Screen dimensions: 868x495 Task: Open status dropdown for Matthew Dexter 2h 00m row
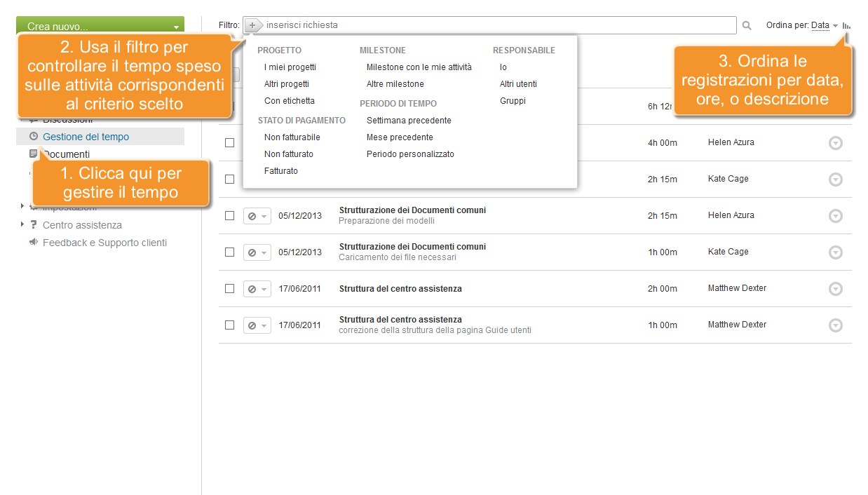click(257, 289)
